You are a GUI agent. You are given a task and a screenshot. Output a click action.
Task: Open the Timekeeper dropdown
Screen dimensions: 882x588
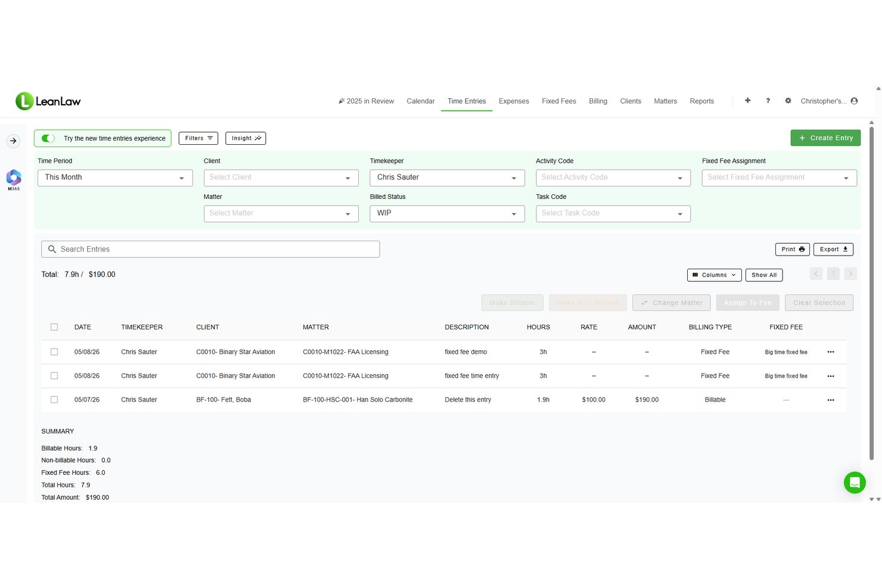point(447,178)
